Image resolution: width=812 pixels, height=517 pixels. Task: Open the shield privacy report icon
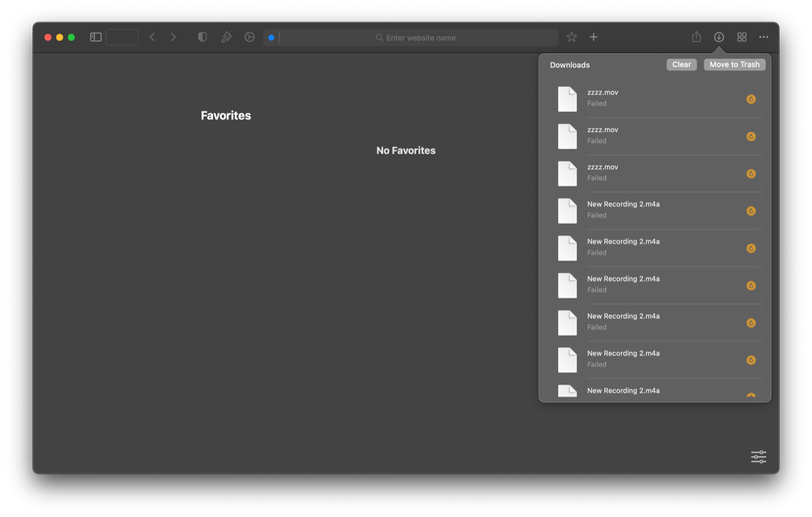(x=202, y=37)
